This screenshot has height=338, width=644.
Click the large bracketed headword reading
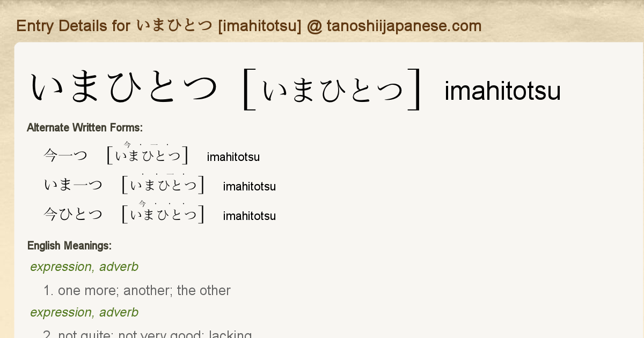tap(333, 90)
